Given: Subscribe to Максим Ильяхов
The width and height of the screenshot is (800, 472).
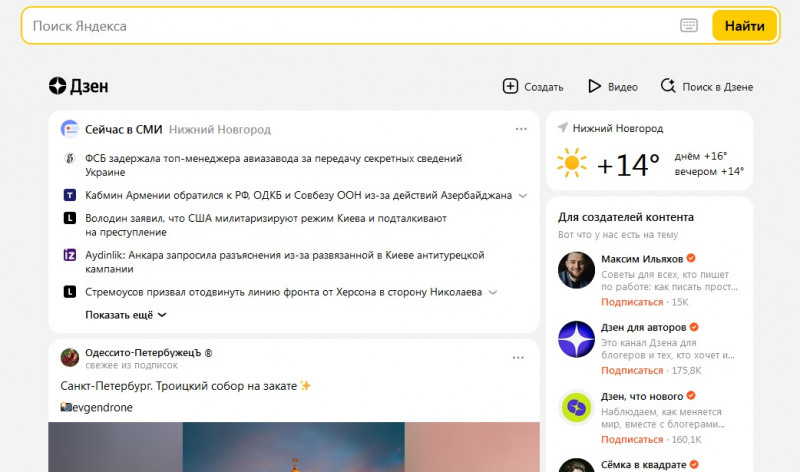Looking at the screenshot, I should (x=632, y=302).
